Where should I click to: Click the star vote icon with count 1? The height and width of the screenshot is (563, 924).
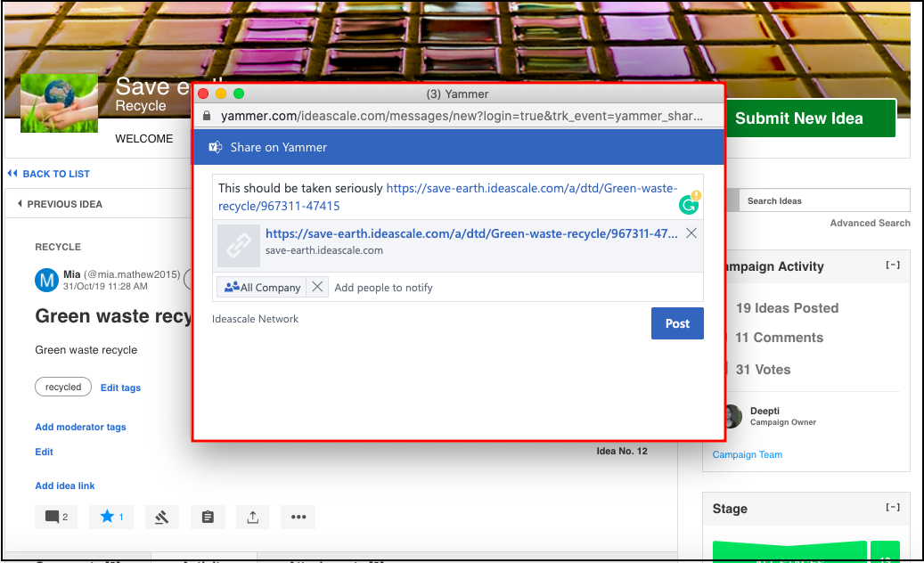(111, 517)
